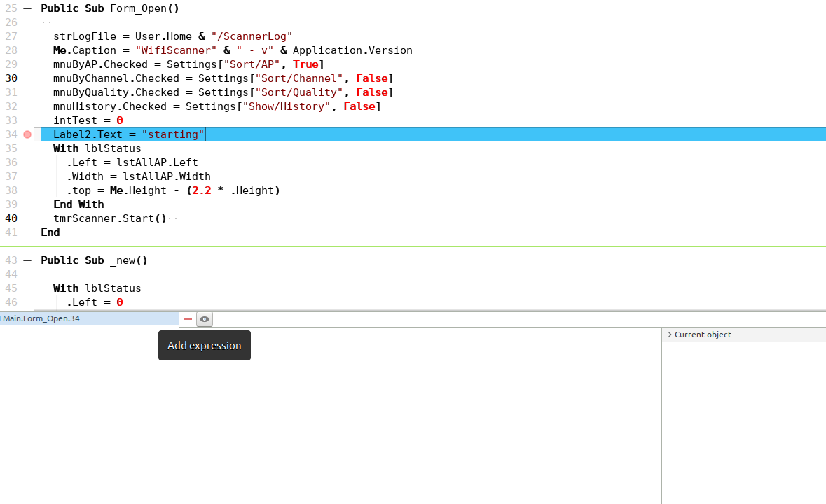Click line number 30 in the gutter

point(11,78)
